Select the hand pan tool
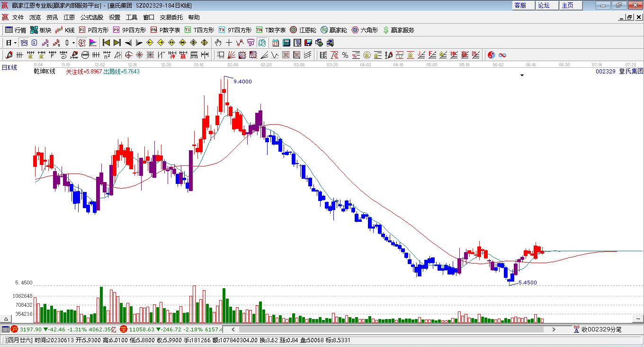This screenshot has width=644, height=347. [218, 43]
